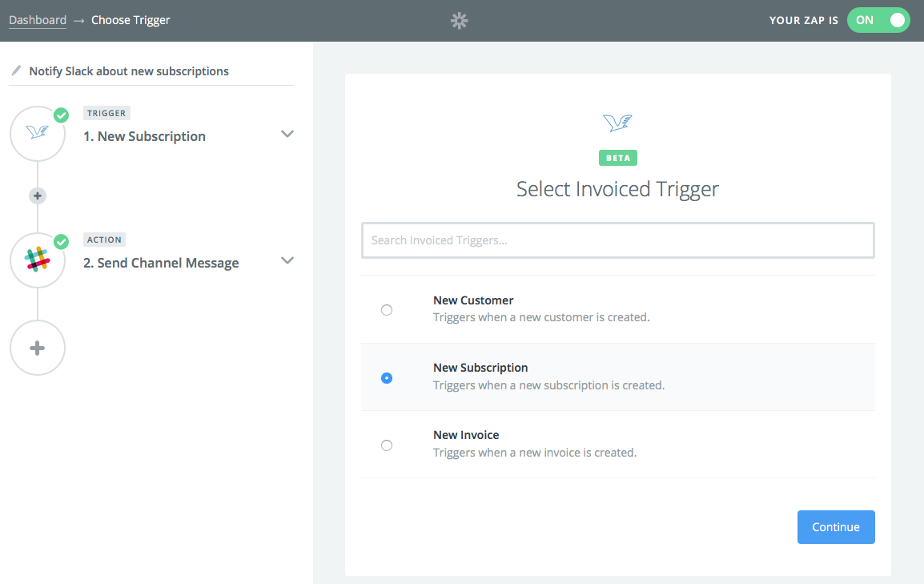Click the 'Select Invoiced Trigger' heading
Image resolution: width=924 pixels, height=584 pixels.
click(x=617, y=189)
